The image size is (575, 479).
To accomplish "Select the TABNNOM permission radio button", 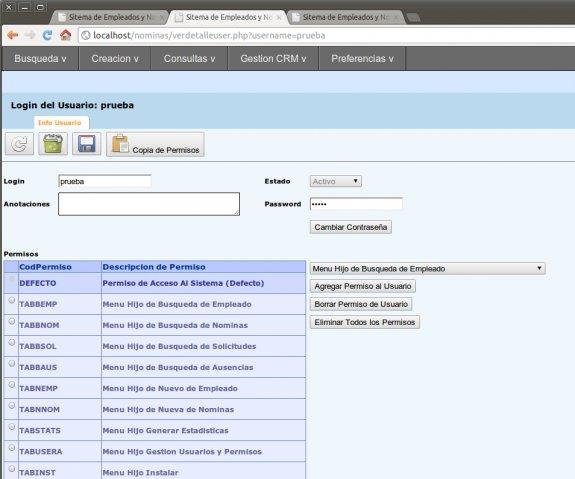I will [12, 406].
